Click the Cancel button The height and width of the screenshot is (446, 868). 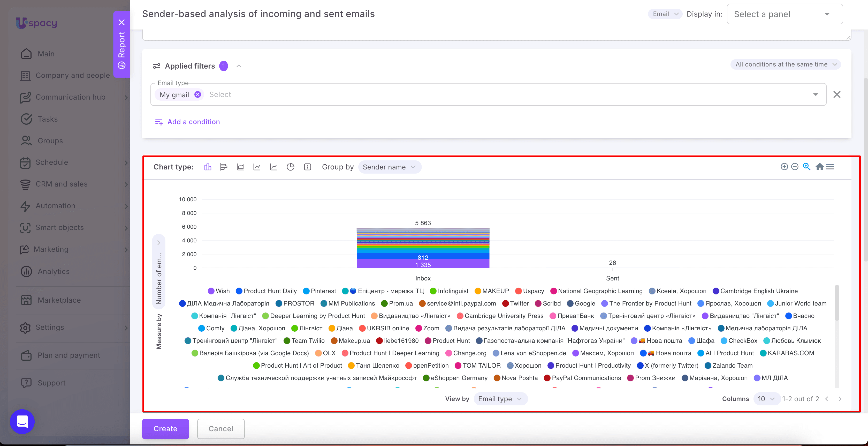[221, 428]
